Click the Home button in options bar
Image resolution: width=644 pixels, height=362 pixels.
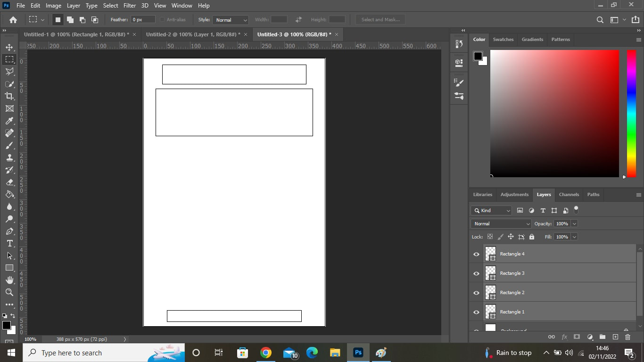[13, 20]
